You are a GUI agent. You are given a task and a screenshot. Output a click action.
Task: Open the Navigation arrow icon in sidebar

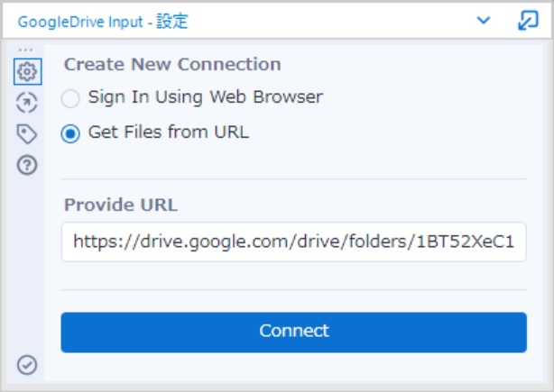tap(27, 103)
